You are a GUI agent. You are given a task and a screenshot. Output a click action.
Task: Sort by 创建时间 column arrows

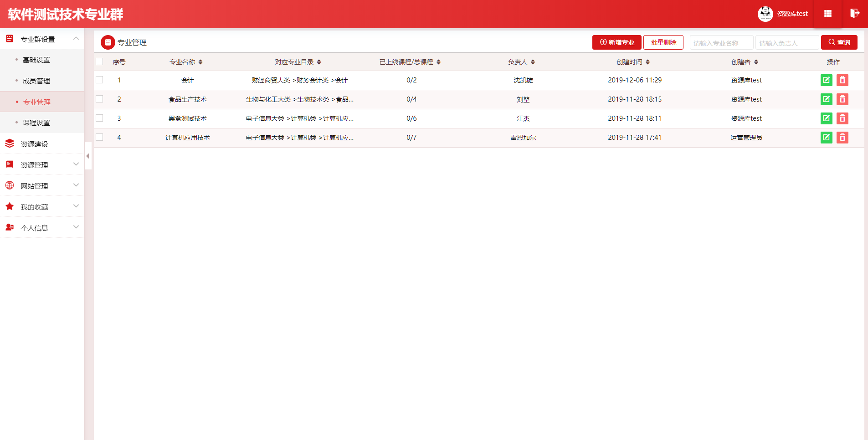tap(647, 62)
